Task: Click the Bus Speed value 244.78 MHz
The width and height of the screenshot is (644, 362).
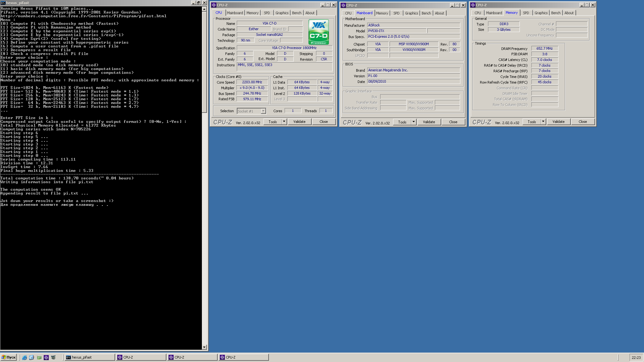Action: coord(252,93)
